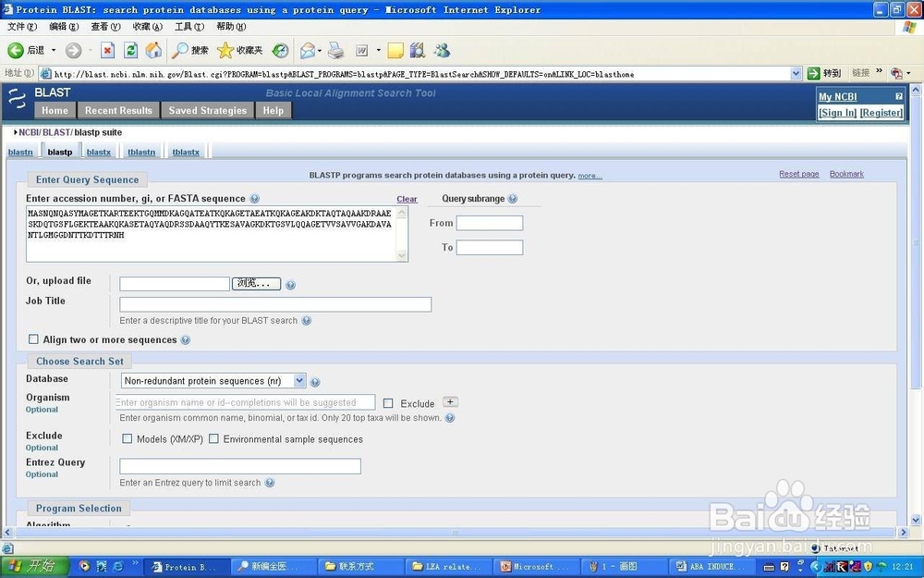Click the Reset page link
This screenshot has width=924, height=578.
pyautogui.click(x=799, y=174)
